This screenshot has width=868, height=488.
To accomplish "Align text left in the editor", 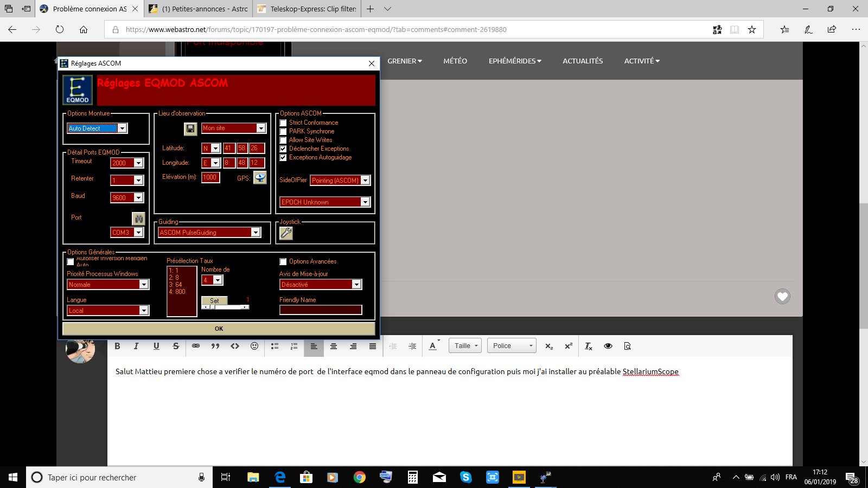I will click(x=314, y=346).
